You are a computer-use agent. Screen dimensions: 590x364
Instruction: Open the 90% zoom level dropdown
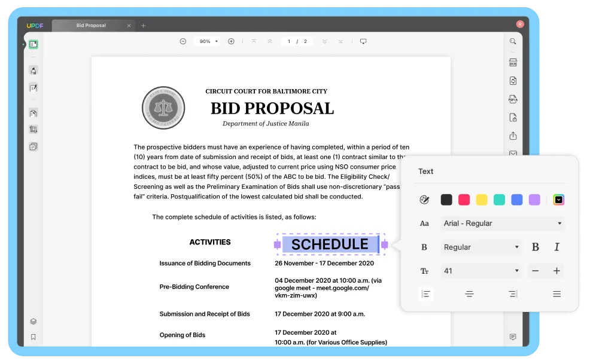coord(207,41)
